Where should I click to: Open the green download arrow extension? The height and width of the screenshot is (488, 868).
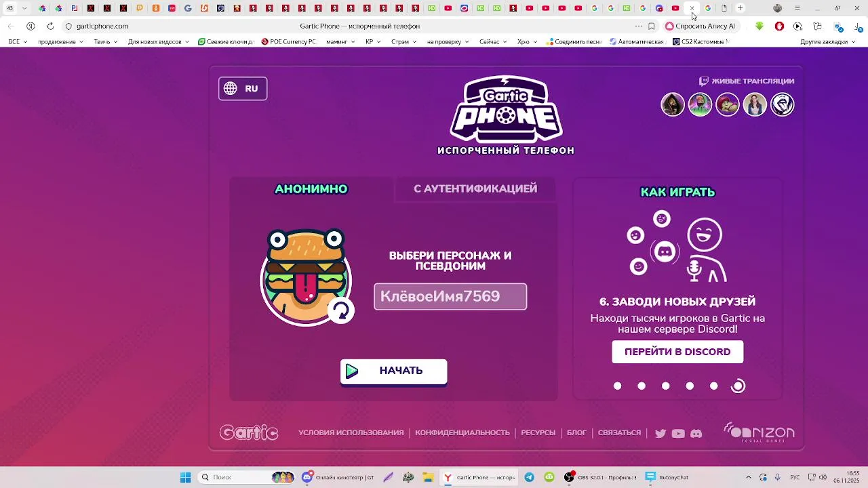point(759,26)
